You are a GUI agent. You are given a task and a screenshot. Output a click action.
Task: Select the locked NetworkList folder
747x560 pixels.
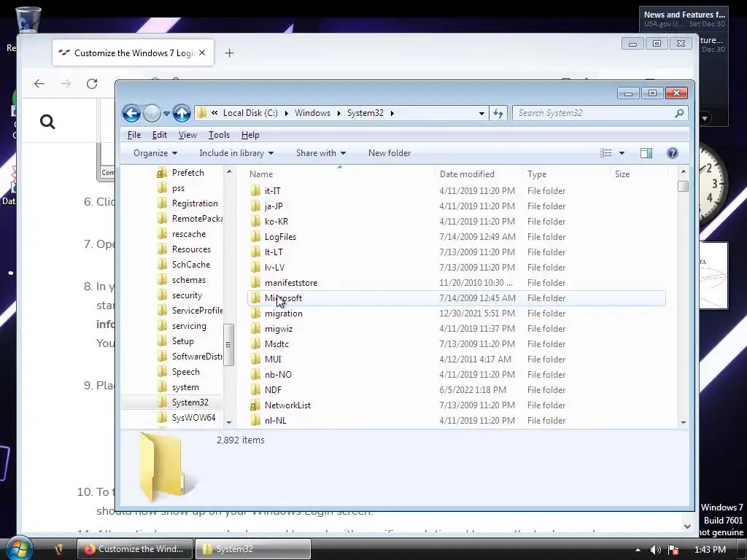coord(457,405)
